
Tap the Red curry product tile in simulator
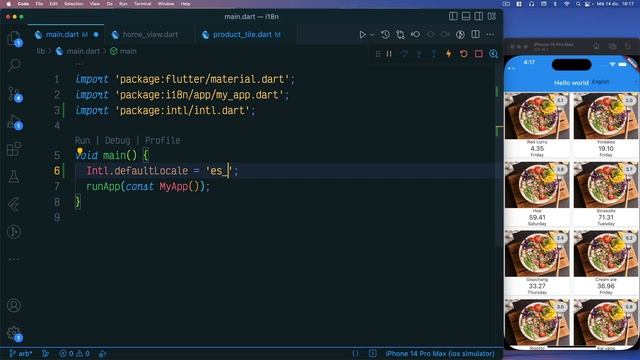(x=537, y=125)
